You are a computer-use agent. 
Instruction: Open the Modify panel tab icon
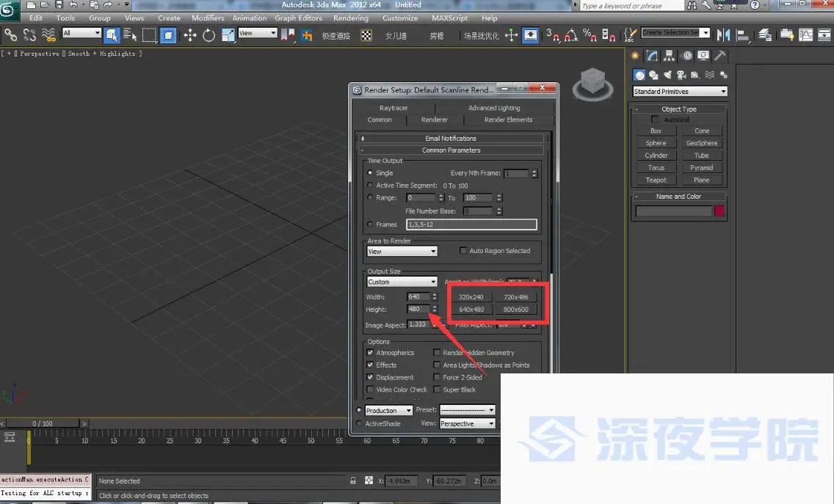[652, 55]
